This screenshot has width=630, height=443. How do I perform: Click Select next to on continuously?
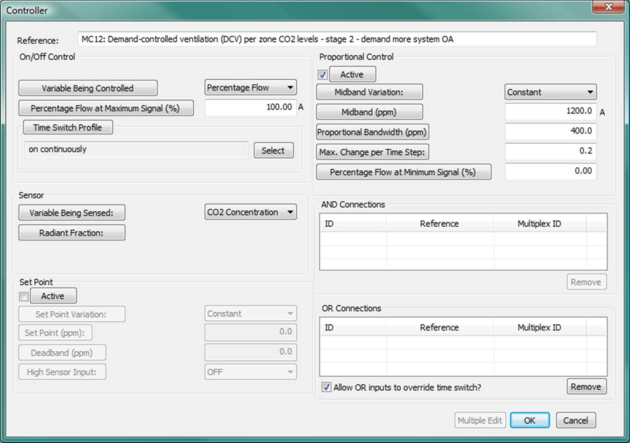[x=273, y=150]
